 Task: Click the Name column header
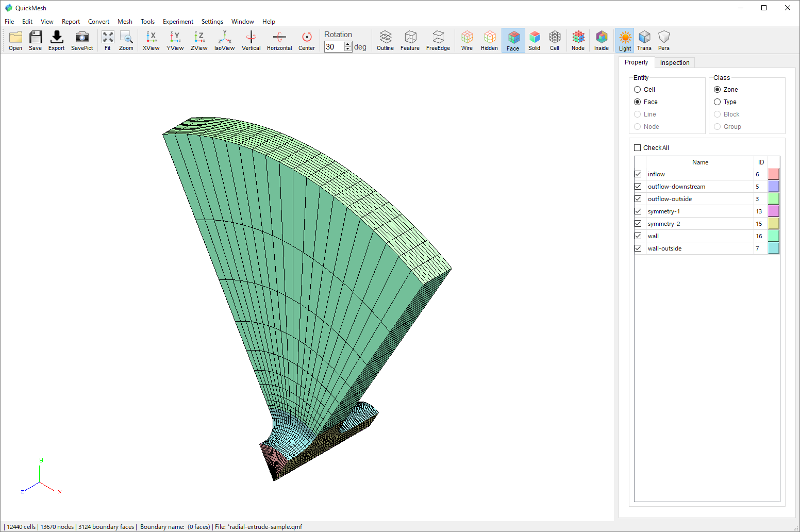point(699,162)
